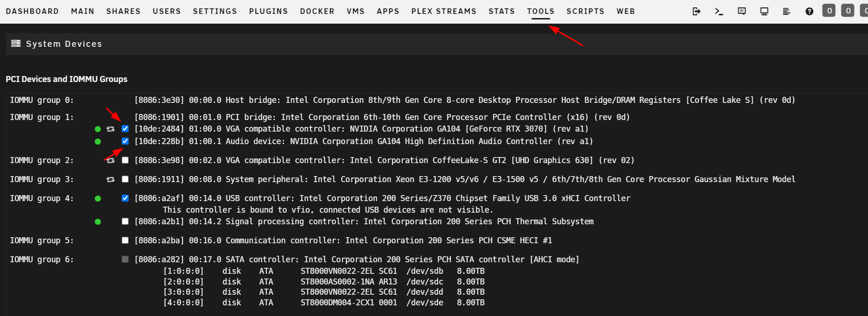
Task: Click green dot for NVIDIA Audio device
Action: coord(98,141)
